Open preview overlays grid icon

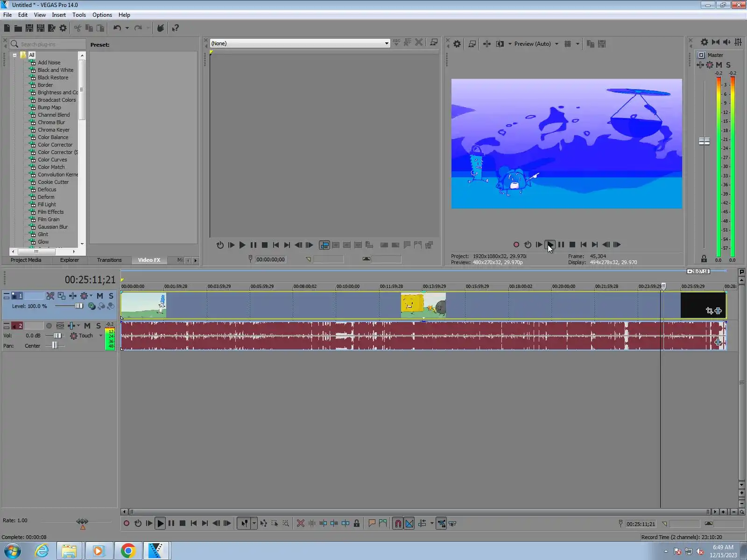[568, 44]
